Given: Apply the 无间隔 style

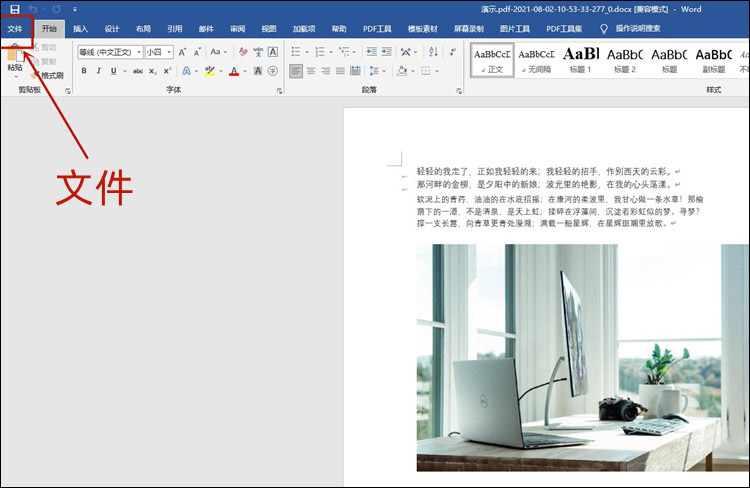Looking at the screenshot, I should [x=537, y=60].
